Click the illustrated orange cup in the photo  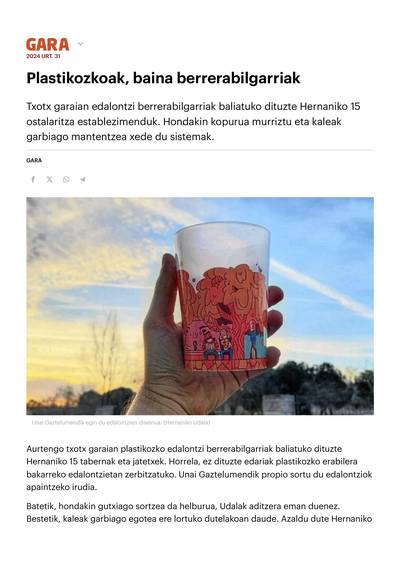[x=224, y=298]
